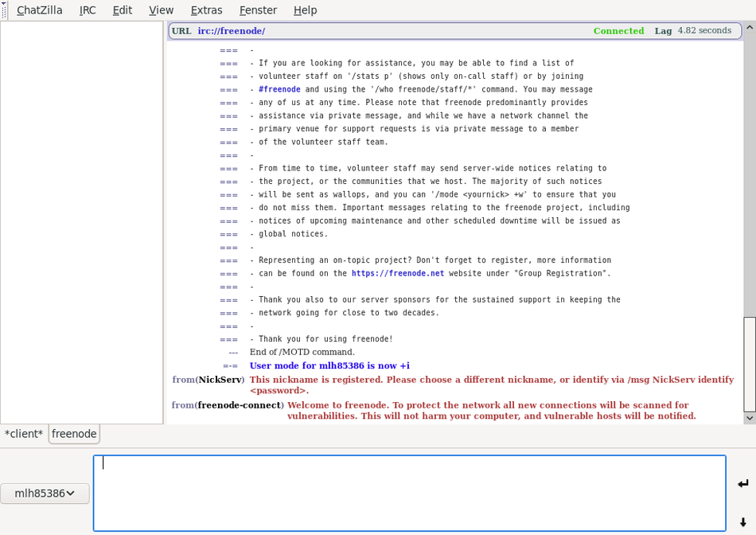Switch to the *client* tab
Image resolution: width=756 pixels, height=535 pixels.
(x=24, y=434)
